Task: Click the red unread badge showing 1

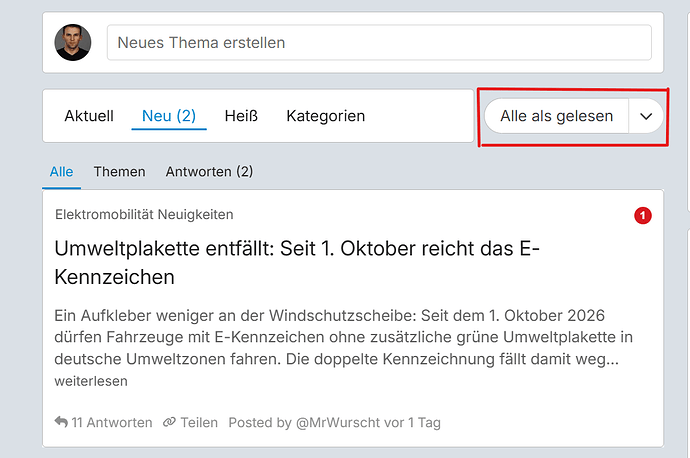Action: (642, 216)
